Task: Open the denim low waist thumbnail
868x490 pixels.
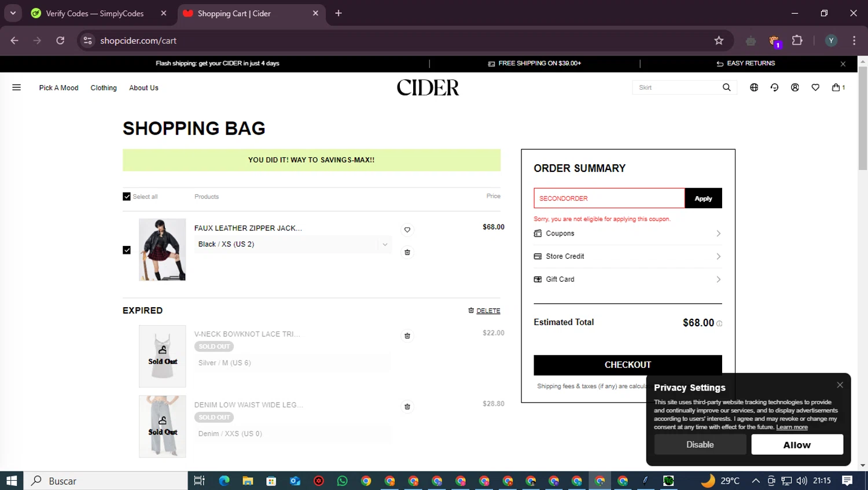Action: [x=162, y=427]
